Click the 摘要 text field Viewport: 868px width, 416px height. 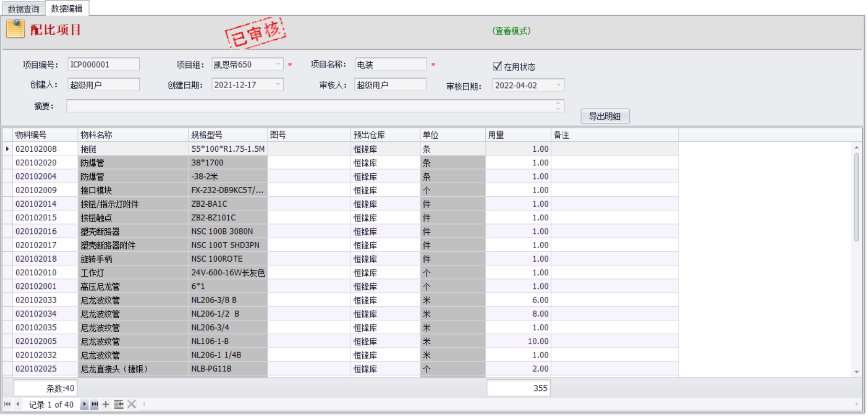tap(311, 106)
